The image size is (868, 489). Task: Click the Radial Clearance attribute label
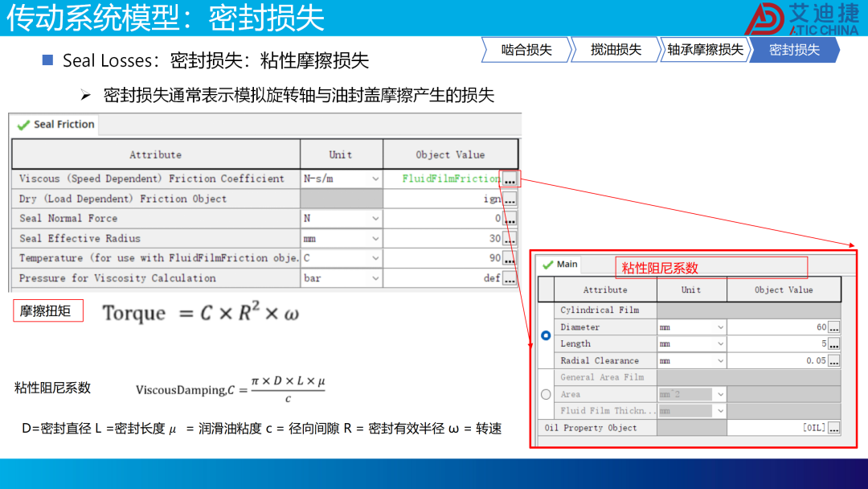600,361
